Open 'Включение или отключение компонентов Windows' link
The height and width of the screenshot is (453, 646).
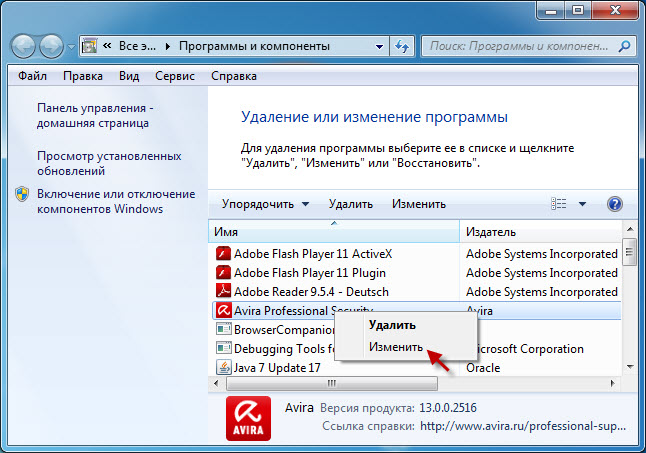[x=116, y=201]
